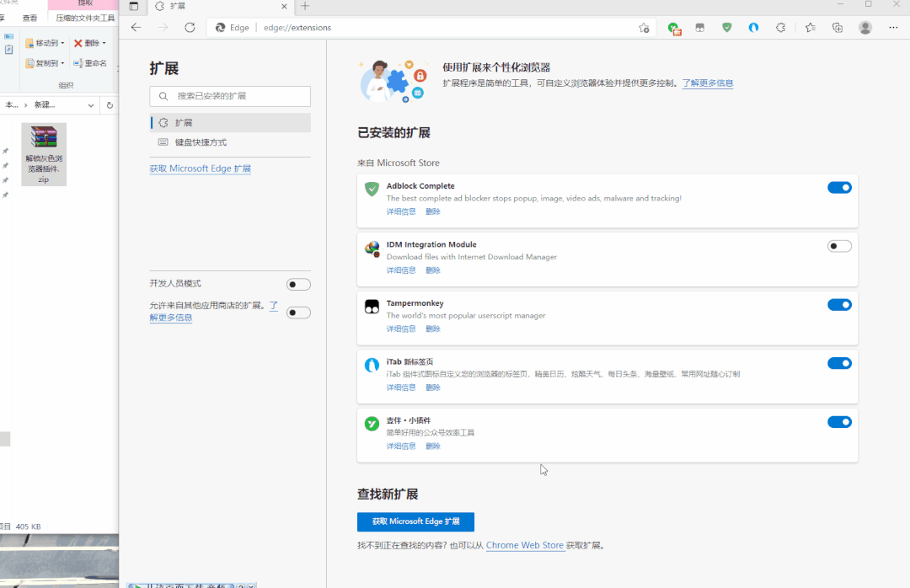This screenshot has height=588, width=910.
Task: Select 扩展 in the sidebar
Action: click(x=230, y=122)
